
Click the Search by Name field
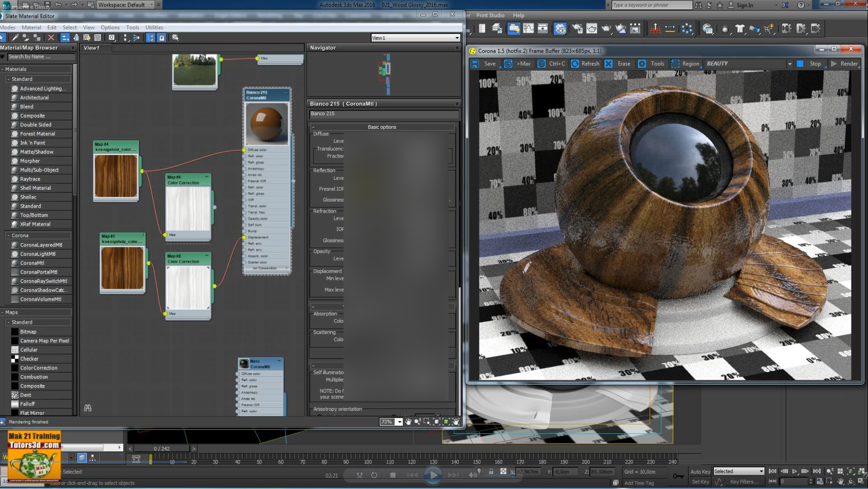coord(40,57)
